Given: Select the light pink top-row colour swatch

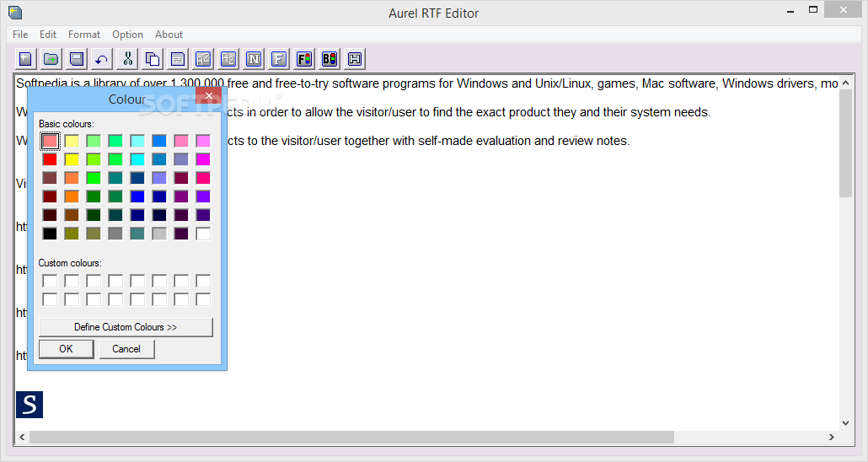Looking at the screenshot, I should [x=181, y=141].
